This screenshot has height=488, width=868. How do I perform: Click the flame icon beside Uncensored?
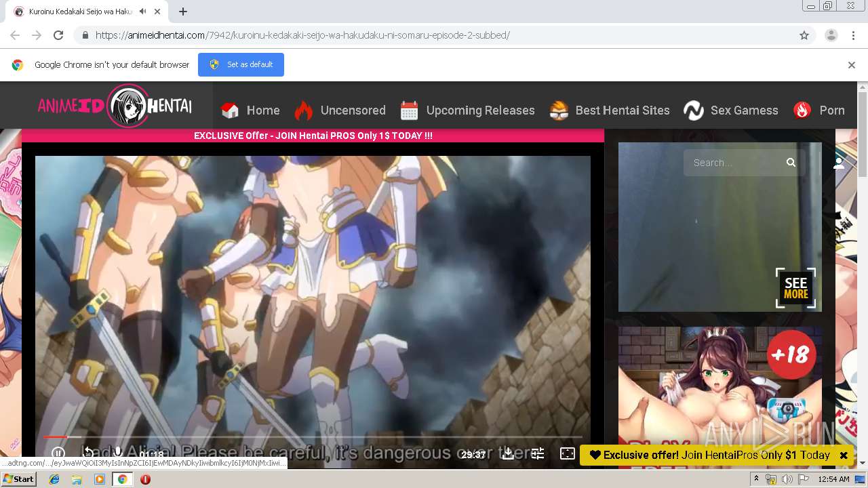[x=303, y=110]
